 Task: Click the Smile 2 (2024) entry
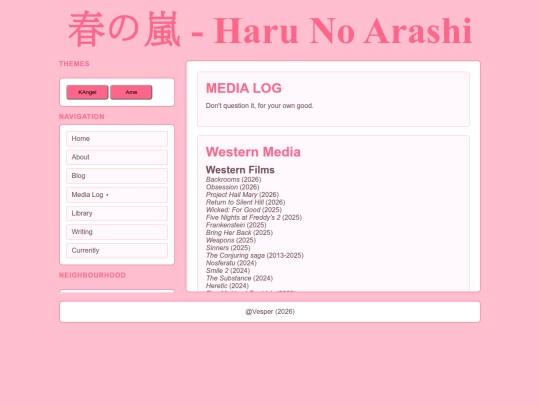(x=228, y=270)
